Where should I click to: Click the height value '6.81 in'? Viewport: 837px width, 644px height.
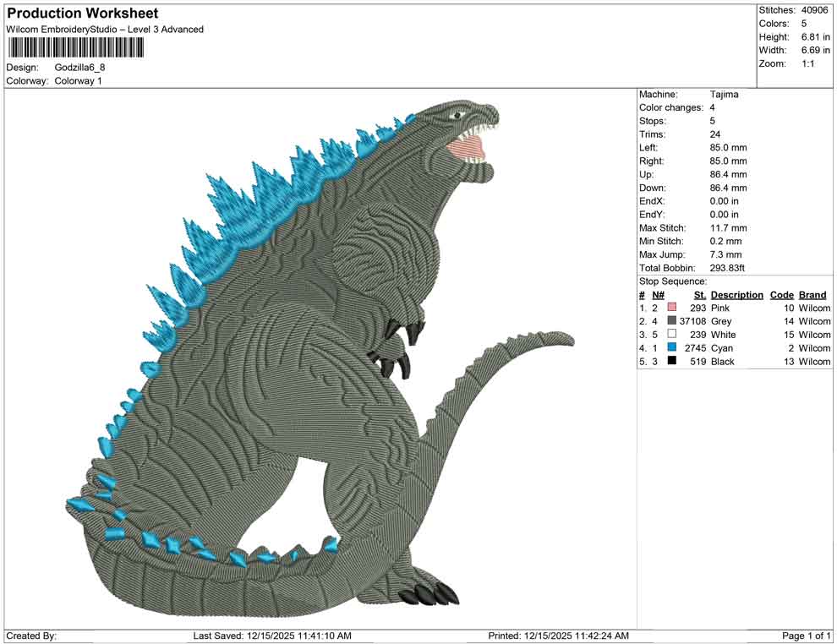tap(816, 37)
